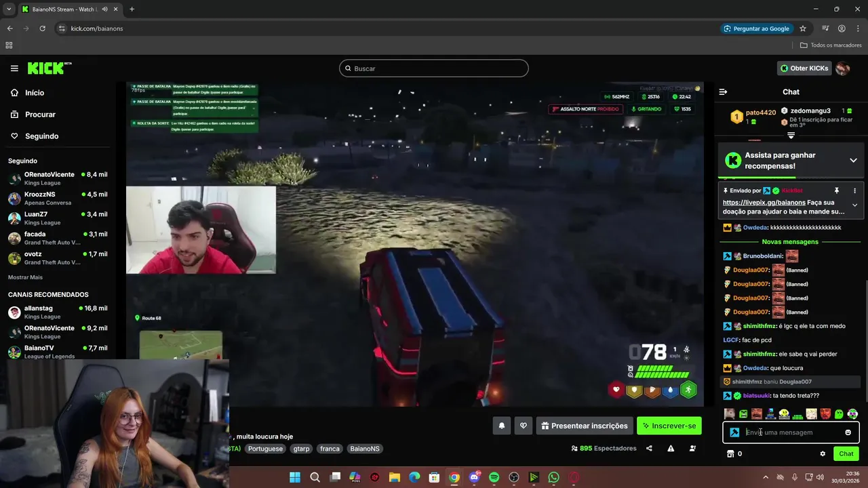Open the livepix.gg/baianons link
The height and width of the screenshot is (488, 868).
764,203
